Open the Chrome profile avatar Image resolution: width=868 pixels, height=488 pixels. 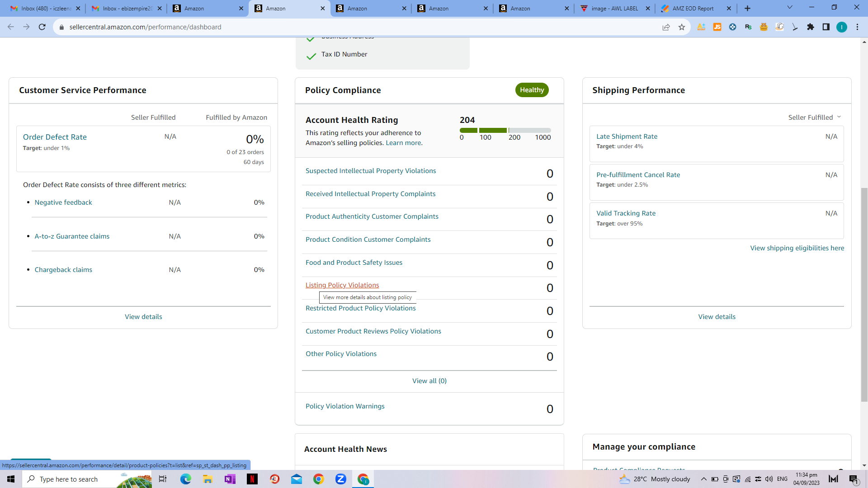pyautogui.click(x=842, y=27)
